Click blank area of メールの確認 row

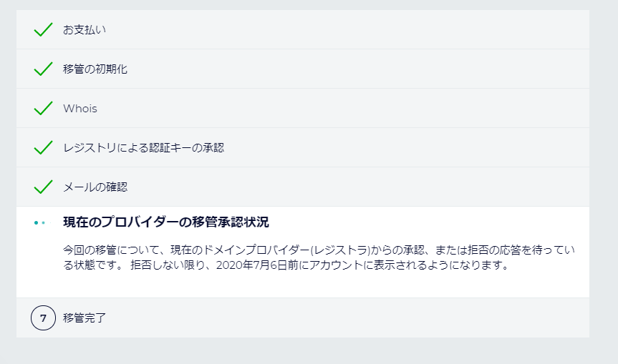[354, 187]
